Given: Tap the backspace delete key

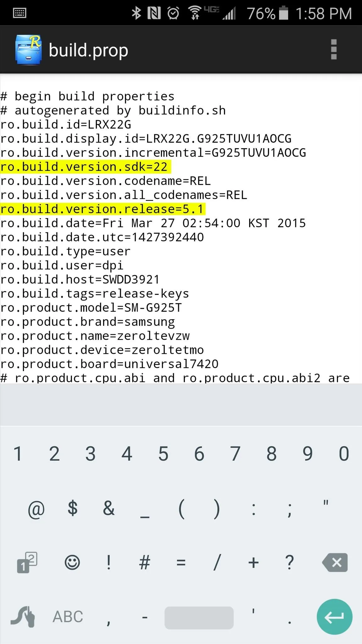Looking at the screenshot, I should click(x=335, y=562).
